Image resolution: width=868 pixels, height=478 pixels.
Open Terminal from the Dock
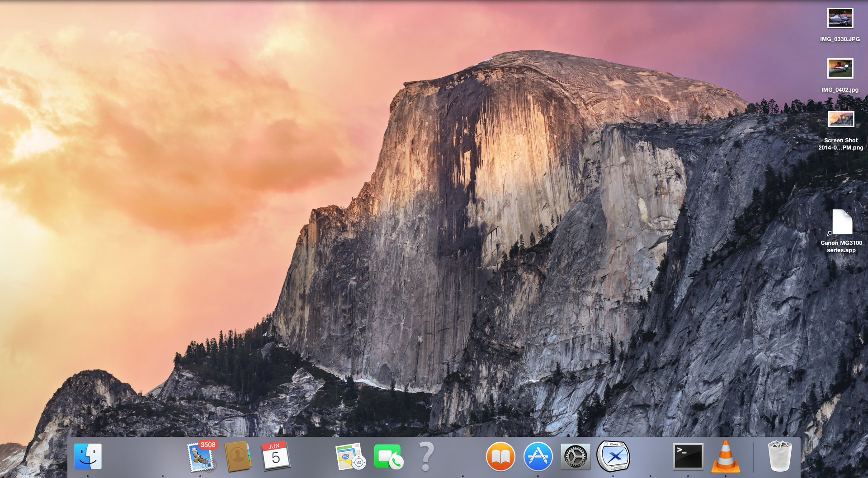(688, 457)
